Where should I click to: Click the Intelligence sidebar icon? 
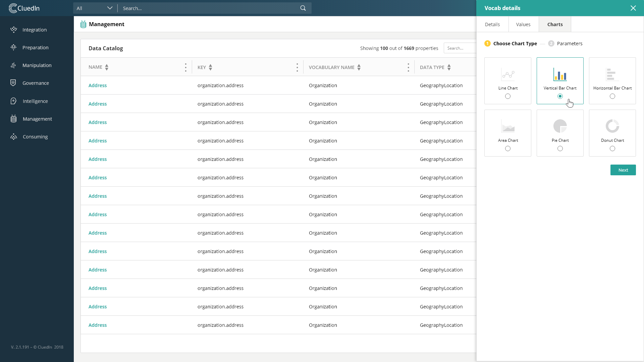(x=13, y=101)
